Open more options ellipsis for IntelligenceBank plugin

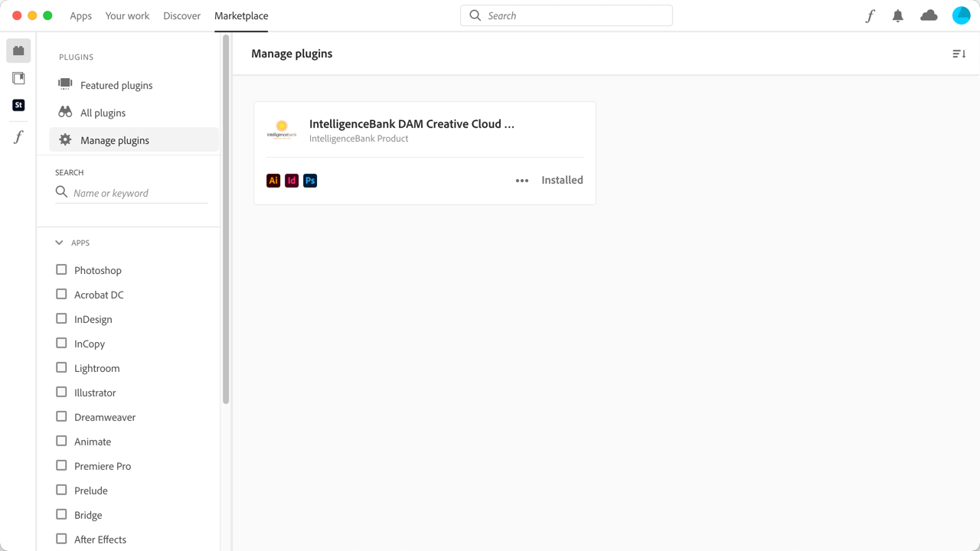pos(522,181)
